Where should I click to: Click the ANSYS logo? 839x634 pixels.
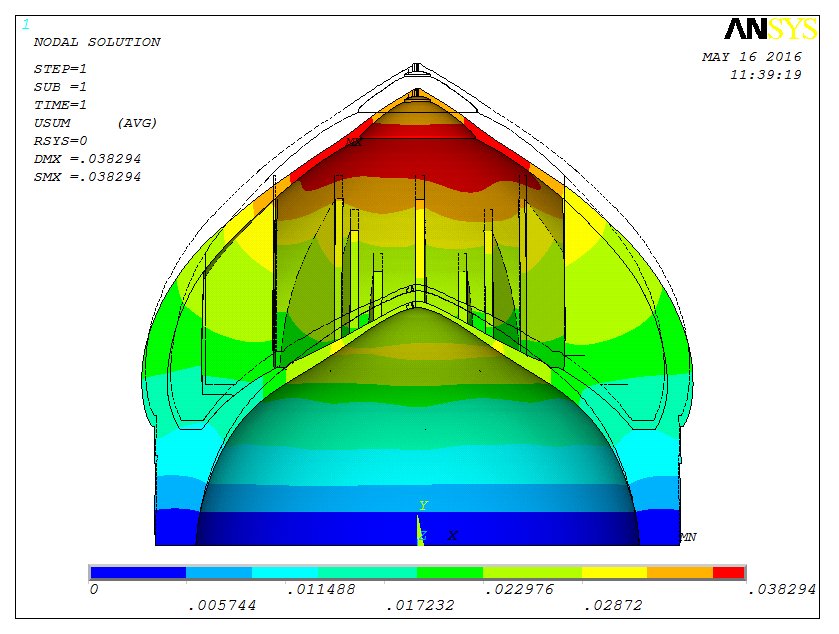(771, 29)
